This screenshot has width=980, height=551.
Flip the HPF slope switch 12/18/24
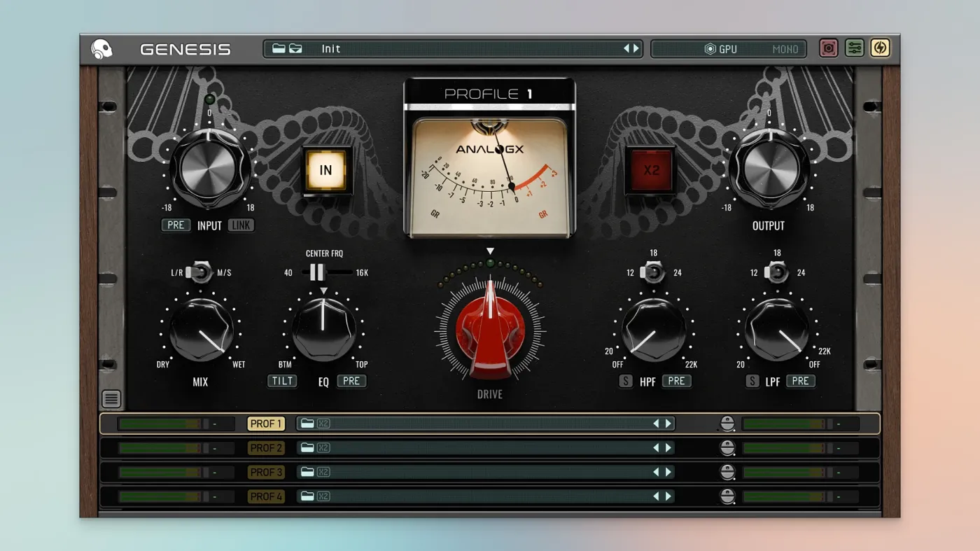[653, 272]
